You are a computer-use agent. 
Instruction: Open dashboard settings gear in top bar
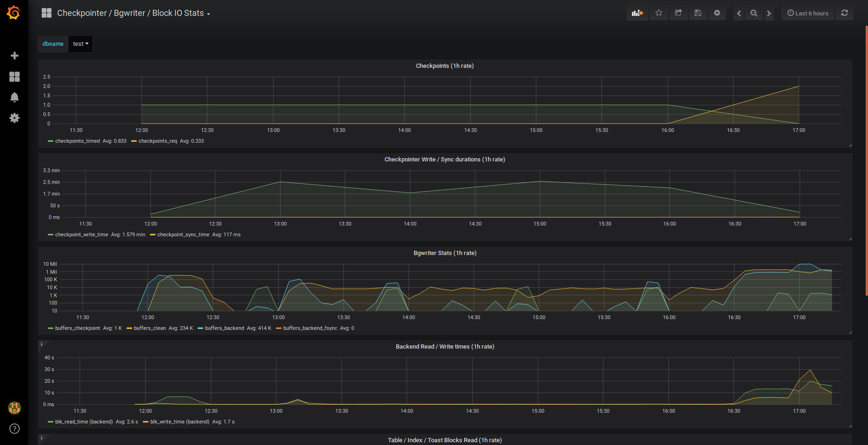[x=717, y=13]
